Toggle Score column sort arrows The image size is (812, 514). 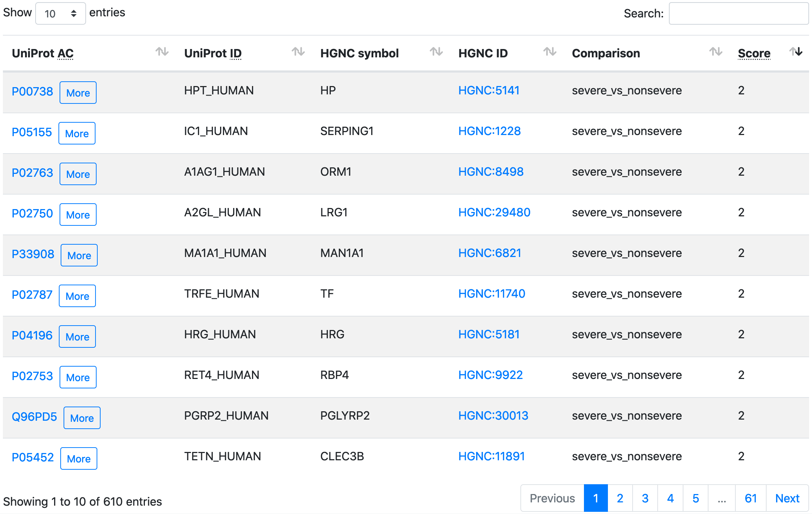796,52
